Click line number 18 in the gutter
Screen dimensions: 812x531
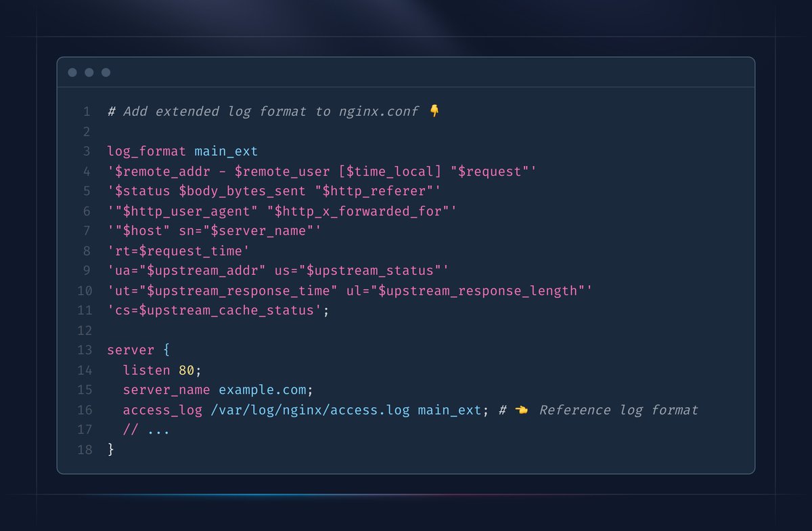(x=84, y=450)
